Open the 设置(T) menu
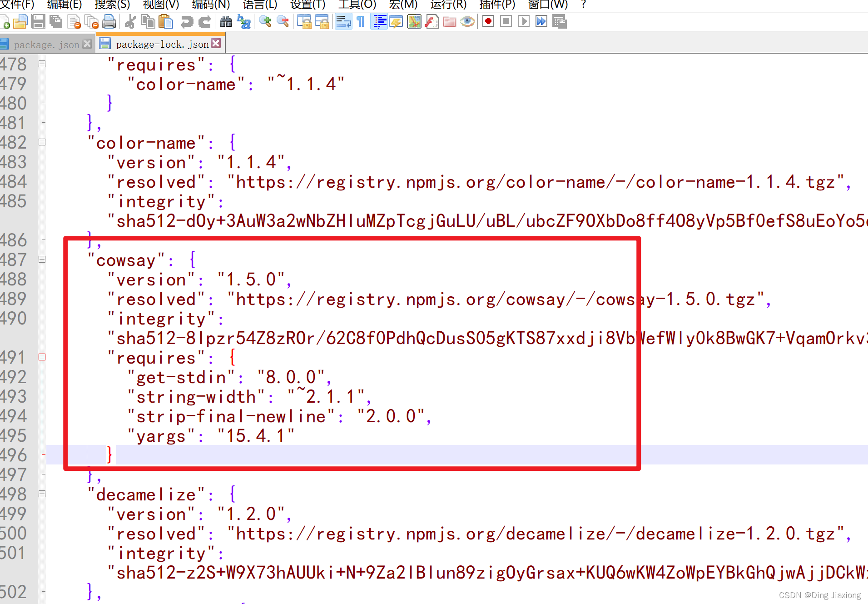Viewport: 868px width, 604px height. click(x=308, y=5)
